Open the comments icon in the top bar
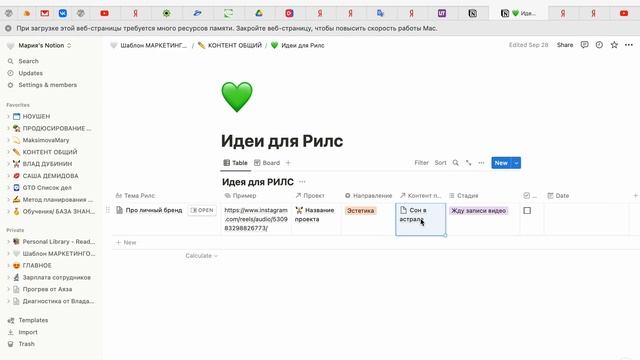 coord(584,45)
